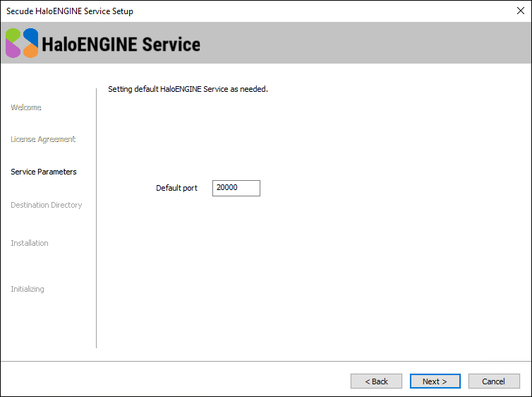The height and width of the screenshot is (397, 532).
Task: Select the Service Parameters step
Action: pos(44,172)
